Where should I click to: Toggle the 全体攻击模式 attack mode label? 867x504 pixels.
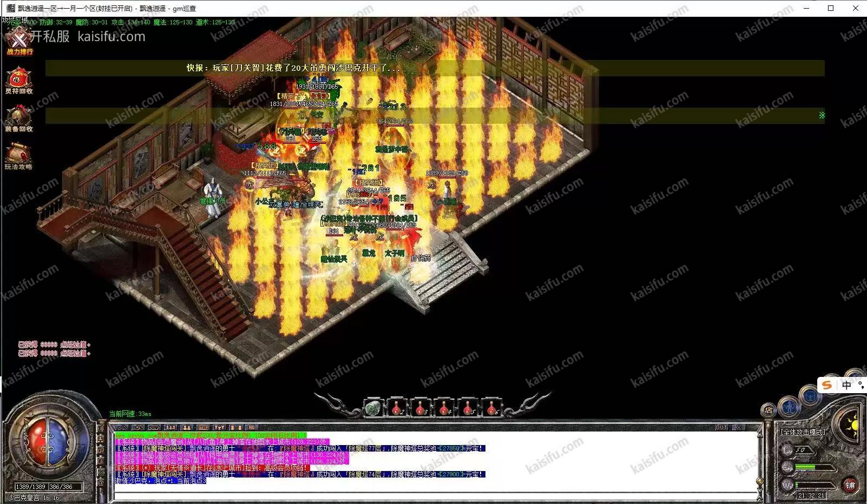coord(803,432)
